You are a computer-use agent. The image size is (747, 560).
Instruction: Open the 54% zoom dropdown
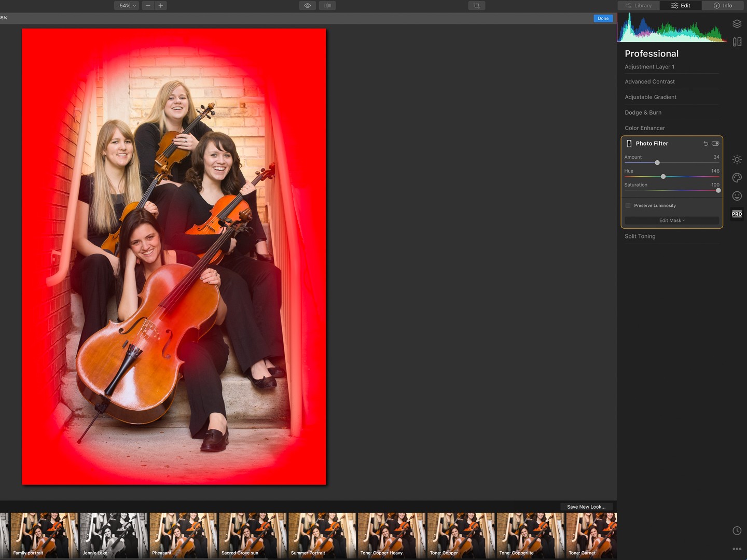click(127, 6)
